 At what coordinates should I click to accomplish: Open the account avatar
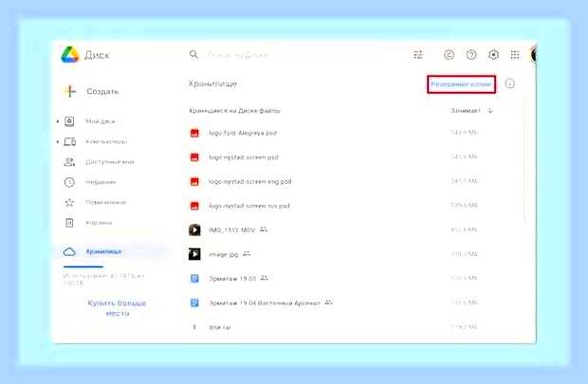pos(534,55)
